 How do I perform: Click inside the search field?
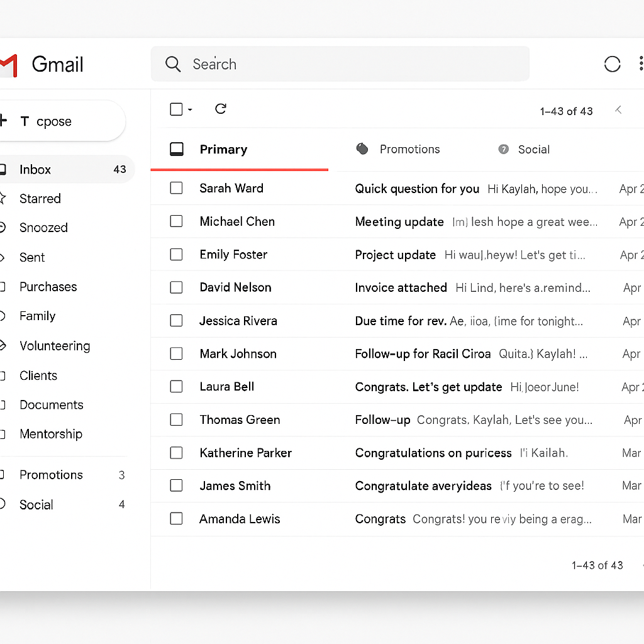[340, 64]
